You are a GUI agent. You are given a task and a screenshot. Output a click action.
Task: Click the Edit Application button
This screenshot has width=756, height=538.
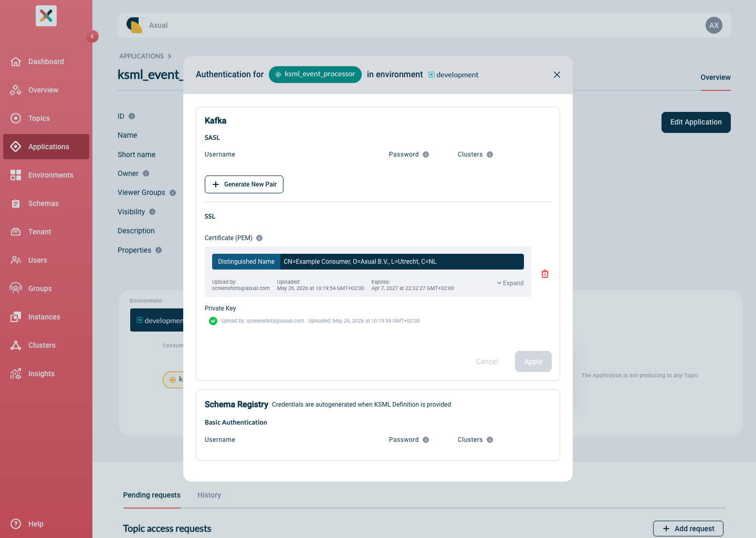(696, 122)
